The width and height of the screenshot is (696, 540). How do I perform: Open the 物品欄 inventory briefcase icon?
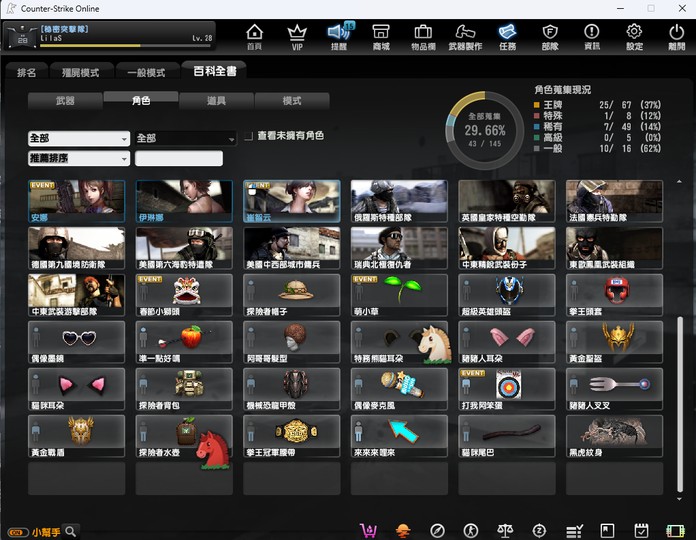pyautogui.click(x=422, y=37)
